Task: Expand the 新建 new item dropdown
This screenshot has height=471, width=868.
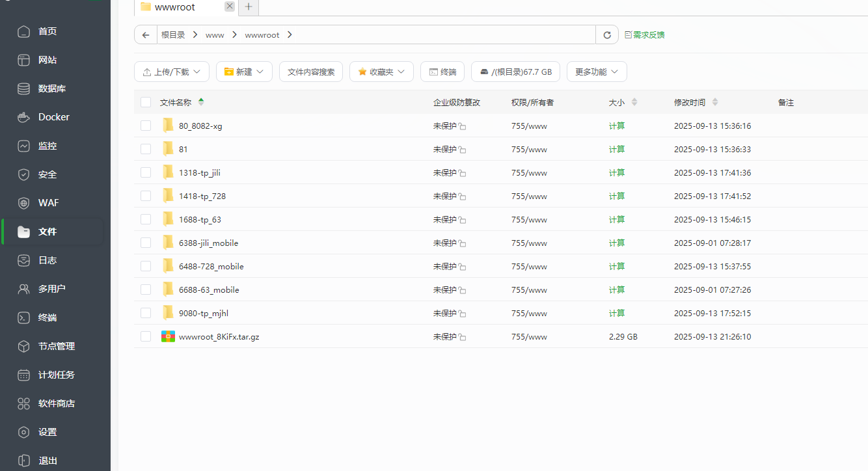Action: [x=244, y=72]
